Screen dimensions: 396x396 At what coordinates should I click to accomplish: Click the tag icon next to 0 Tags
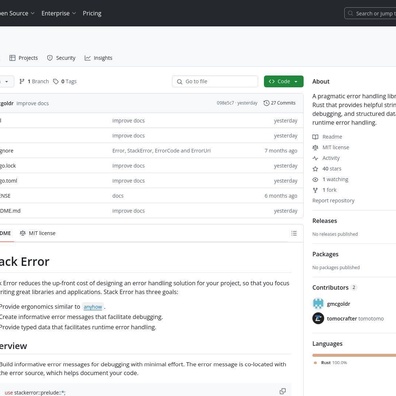click(56, 81)
